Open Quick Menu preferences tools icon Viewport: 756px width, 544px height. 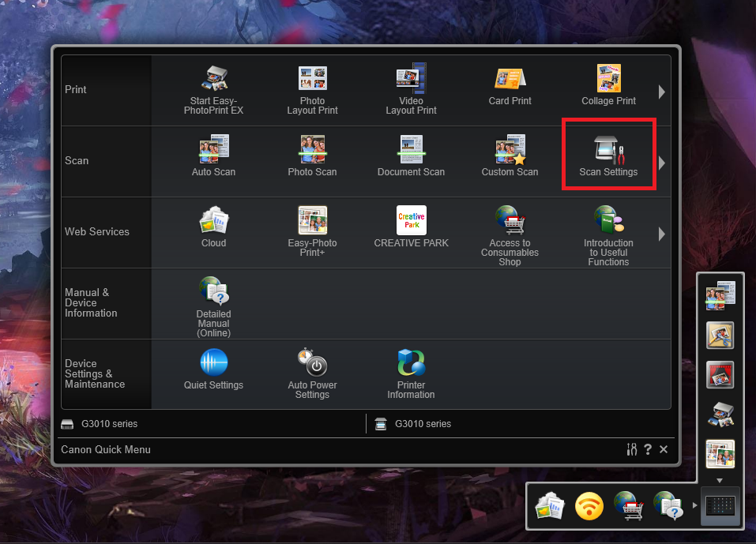(632, 449)
